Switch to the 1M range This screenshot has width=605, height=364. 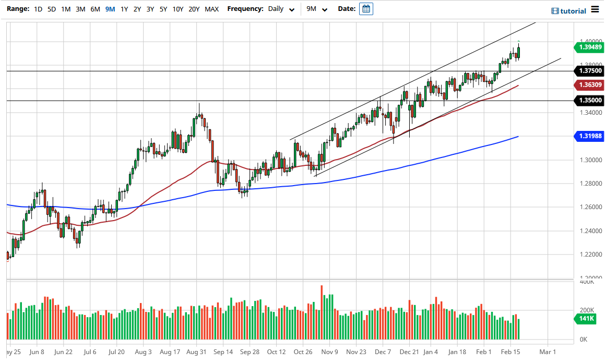coord(66,9)
